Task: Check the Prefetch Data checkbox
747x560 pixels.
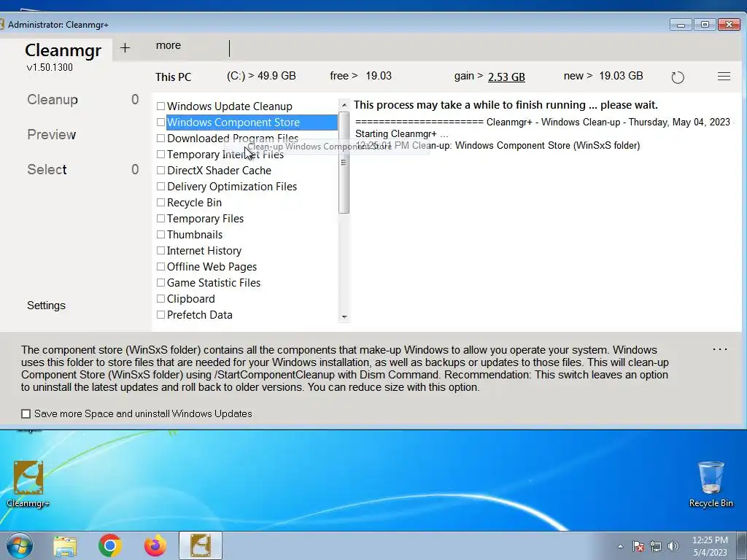Action: tap(161, 315)
